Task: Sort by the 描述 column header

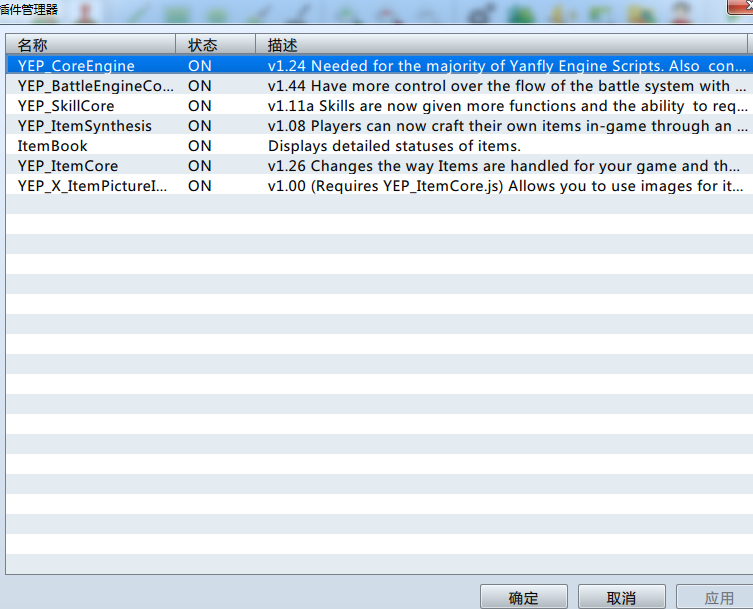Action: click(501, 45)
